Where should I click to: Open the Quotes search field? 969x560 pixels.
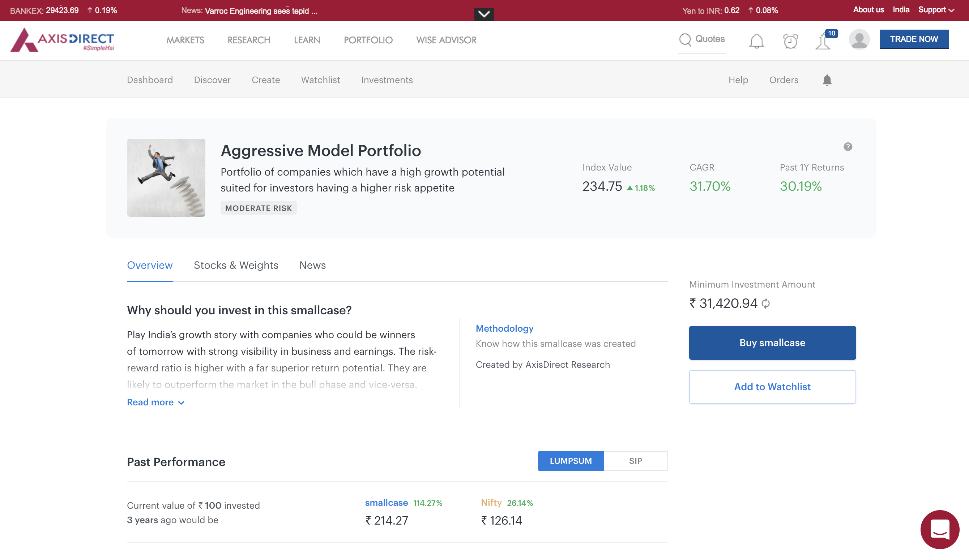point(702,39)
